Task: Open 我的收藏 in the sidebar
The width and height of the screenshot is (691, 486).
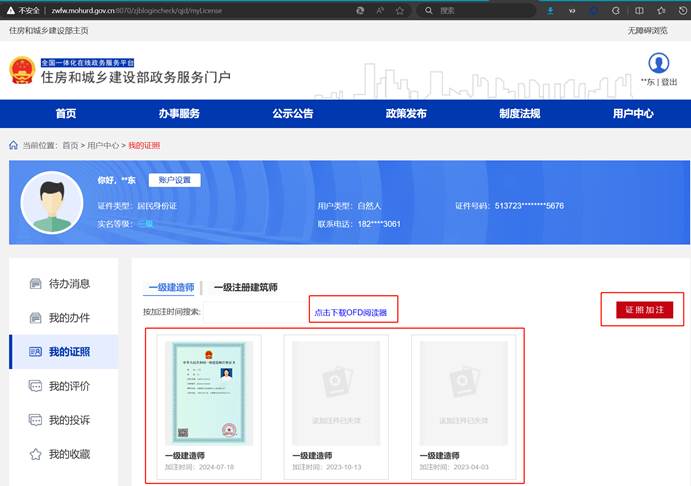Action: pos(69,454)
